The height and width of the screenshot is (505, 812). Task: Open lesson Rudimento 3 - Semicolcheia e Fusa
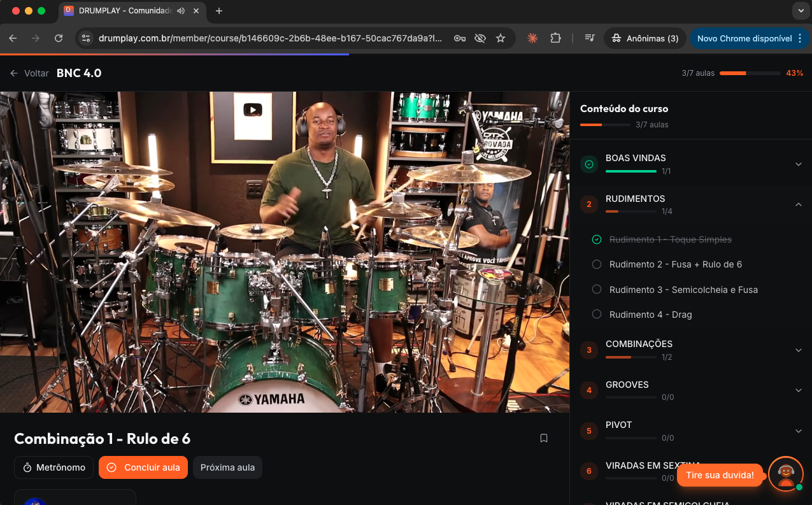pos(683,290)
